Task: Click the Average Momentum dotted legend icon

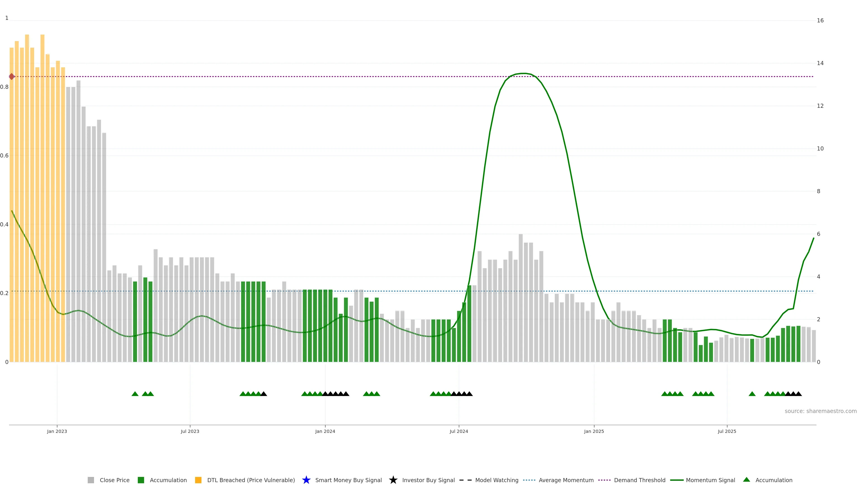Action: pos(529,480)
